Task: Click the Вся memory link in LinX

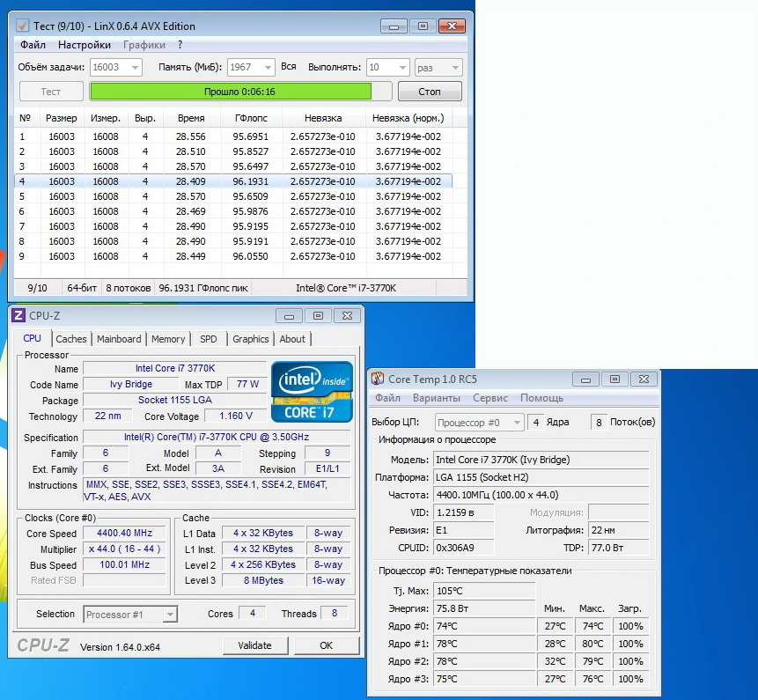Action: (x=289, y=67)
